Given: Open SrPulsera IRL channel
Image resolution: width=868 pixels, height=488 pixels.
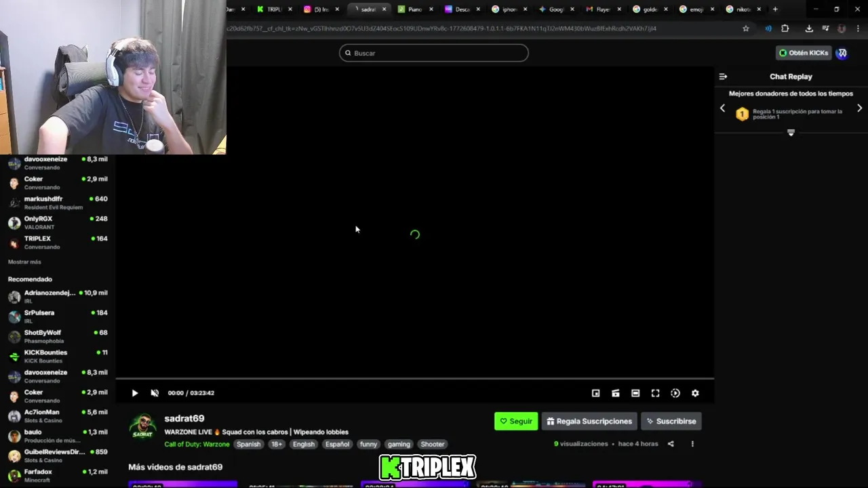Looking at the screenshot, I should (58, 317).
